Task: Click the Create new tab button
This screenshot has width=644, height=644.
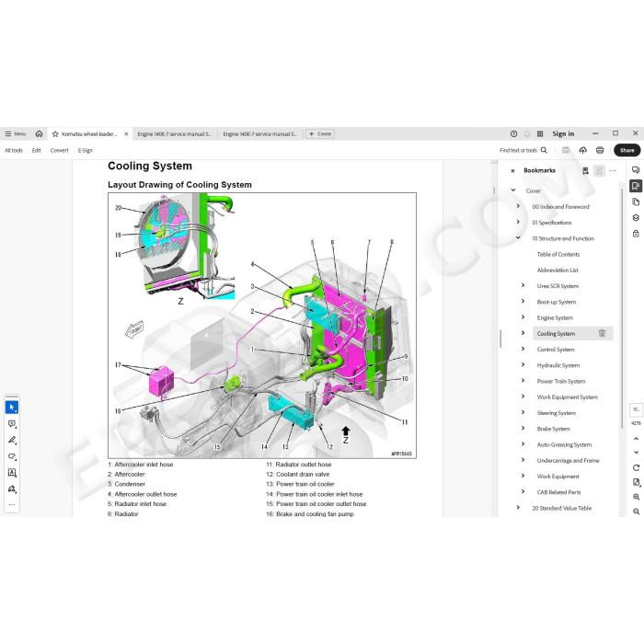Action: coord(320,134)
